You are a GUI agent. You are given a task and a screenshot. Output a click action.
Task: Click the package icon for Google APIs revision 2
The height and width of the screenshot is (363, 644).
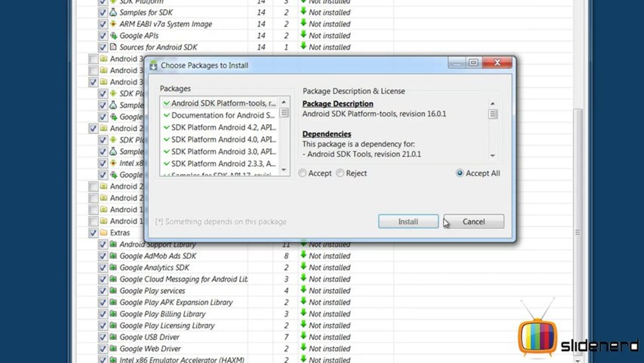pos(113,35)
